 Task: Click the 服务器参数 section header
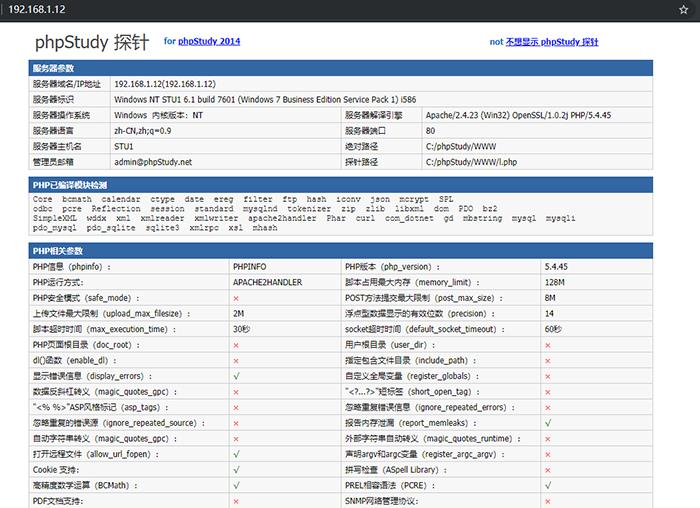click(341, 68)
